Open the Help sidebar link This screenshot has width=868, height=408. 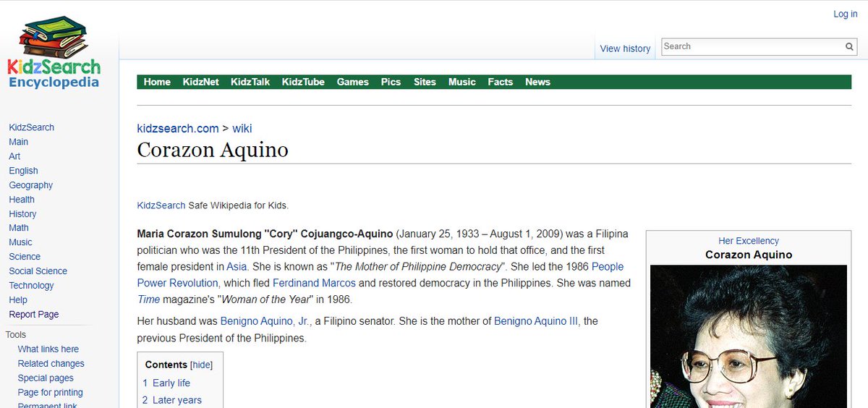coord(18,300)
